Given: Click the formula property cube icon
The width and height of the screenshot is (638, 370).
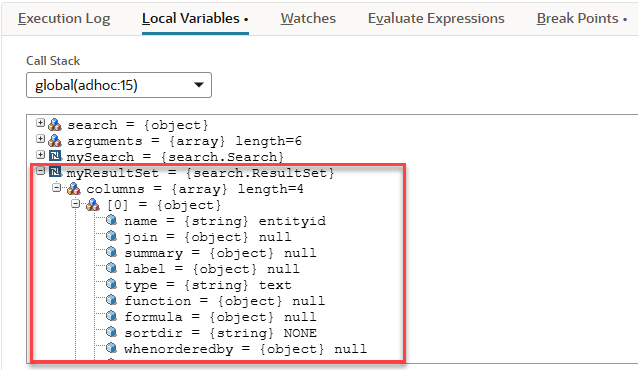Looking at the screenshot, I should tap(111, 316).
